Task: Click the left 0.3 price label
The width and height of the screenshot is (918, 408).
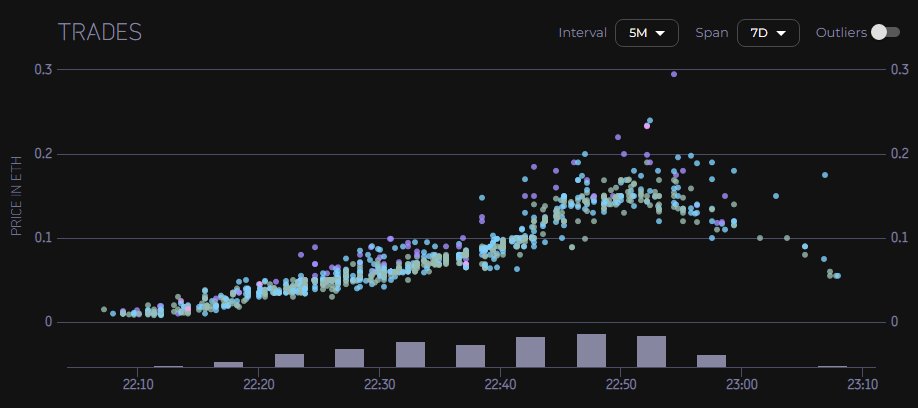Action: click(45, 70)
